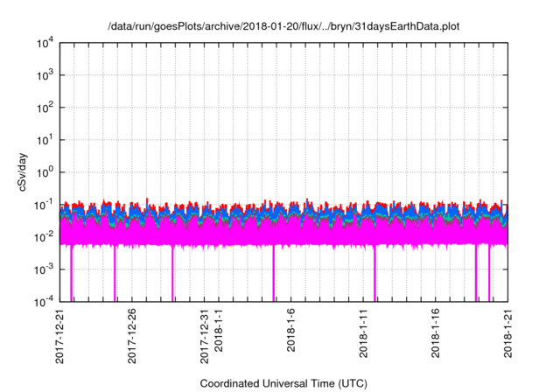Click the 10^-4 y-axis tick label
This screenshot has height=392, width=560.
44,302
